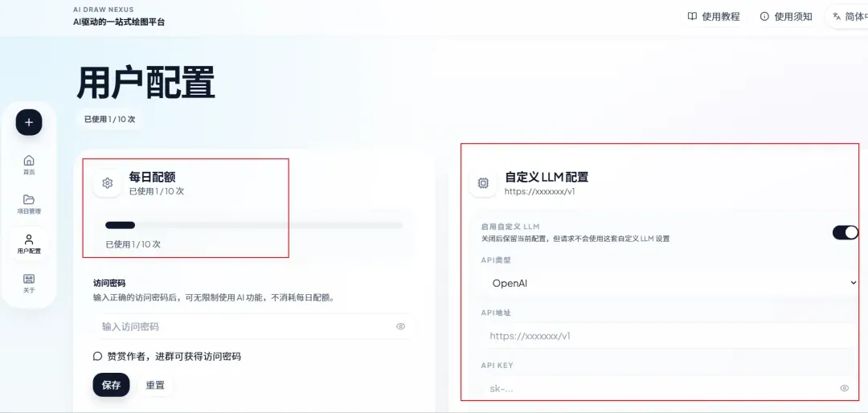Click the plus button to create new
Screen dimensions: 868x413
point(29,122)
